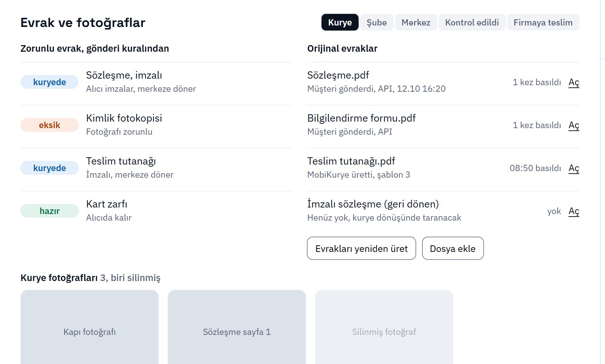605x364 pixels.
Task: Click 'MobiKurye üretti, şablon 3' text
Action: click(x=359, y=175)
